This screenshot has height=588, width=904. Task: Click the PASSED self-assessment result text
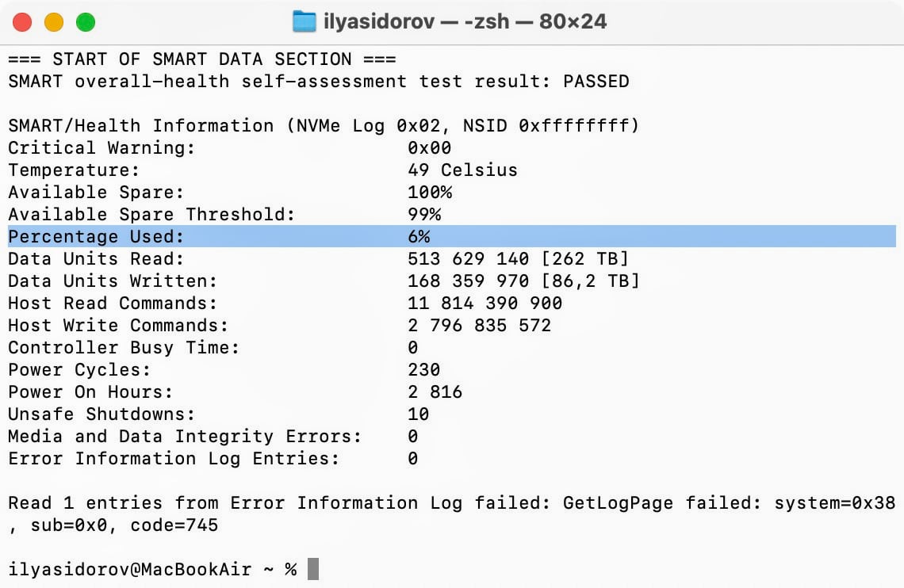596,81
